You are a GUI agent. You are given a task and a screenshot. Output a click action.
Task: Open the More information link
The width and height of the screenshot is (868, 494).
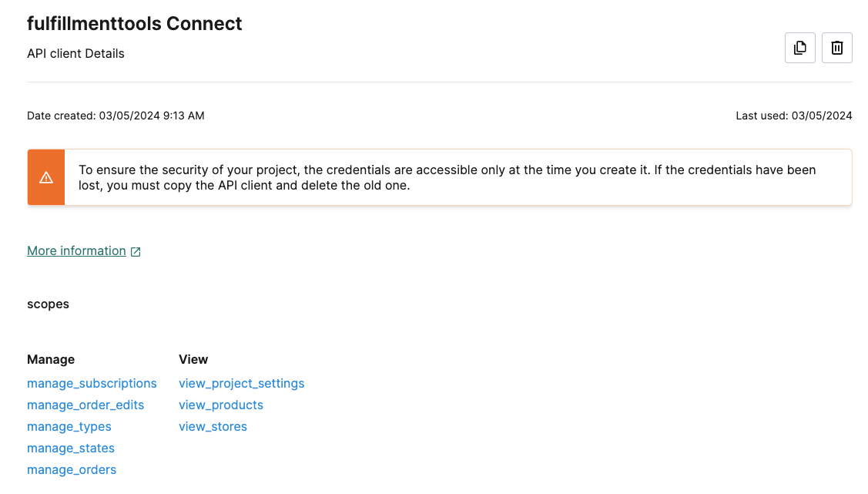(76, 250)
